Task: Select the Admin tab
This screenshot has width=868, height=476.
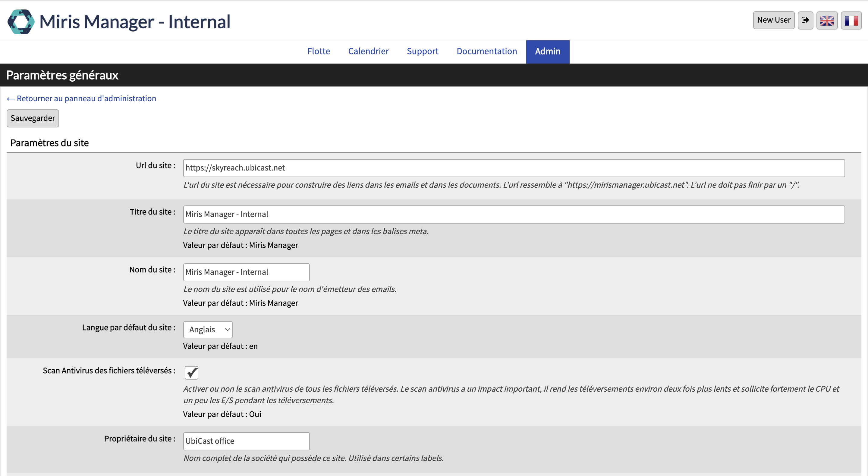Action: point(548,52)
